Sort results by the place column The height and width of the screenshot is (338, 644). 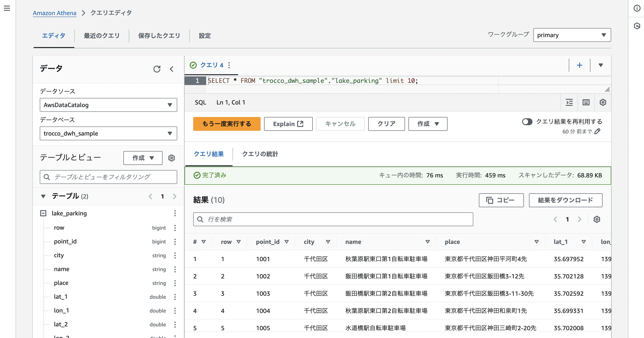[x=537, y=242]
